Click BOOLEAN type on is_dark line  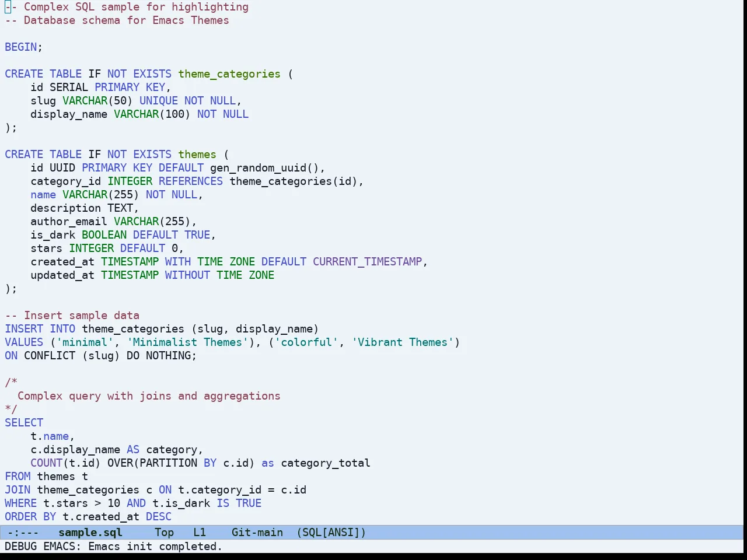[104, 235]
